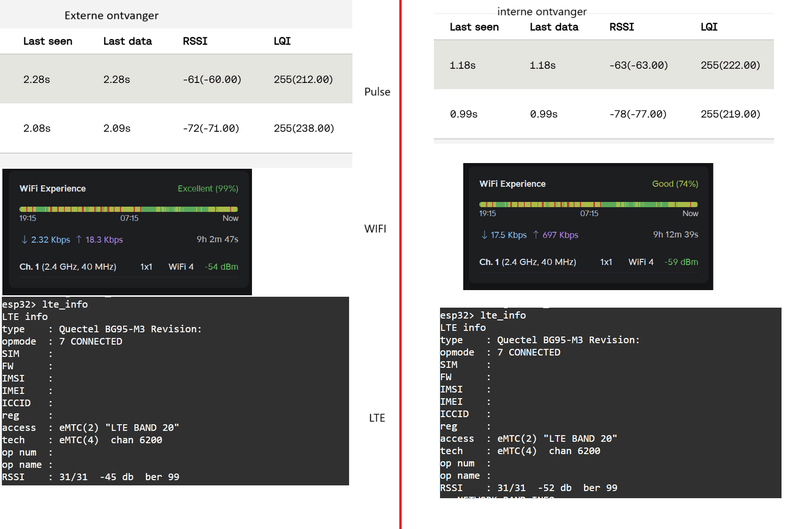Click the Quectel BG95-M3 type line, left terminal
Screen dimensions: 800x529
point(102,330)
